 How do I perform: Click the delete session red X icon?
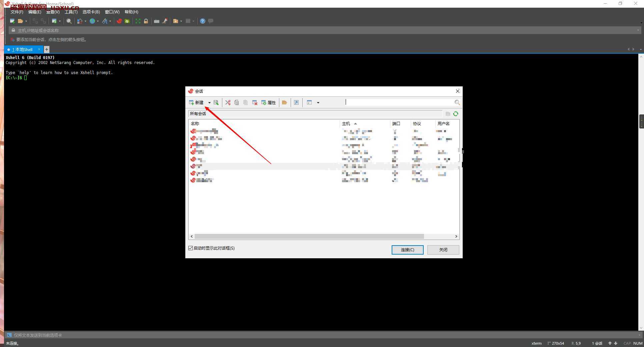coord(255,102)
